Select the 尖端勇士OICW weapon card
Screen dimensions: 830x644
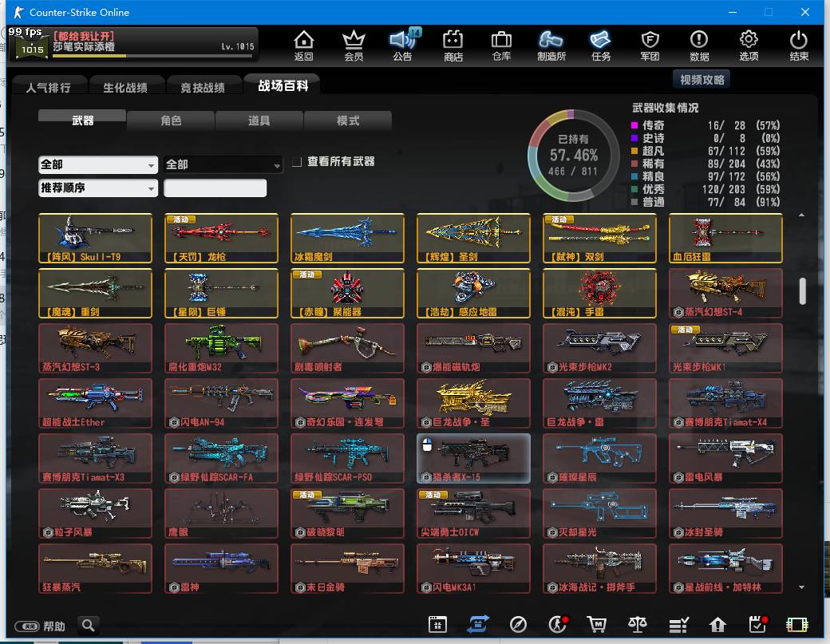tap(473, 513)
